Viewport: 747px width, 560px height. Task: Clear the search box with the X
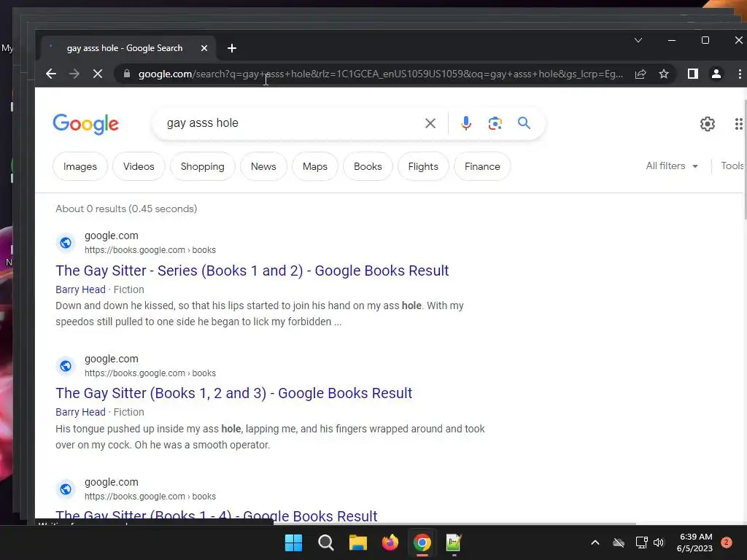(x=430, y=123)
